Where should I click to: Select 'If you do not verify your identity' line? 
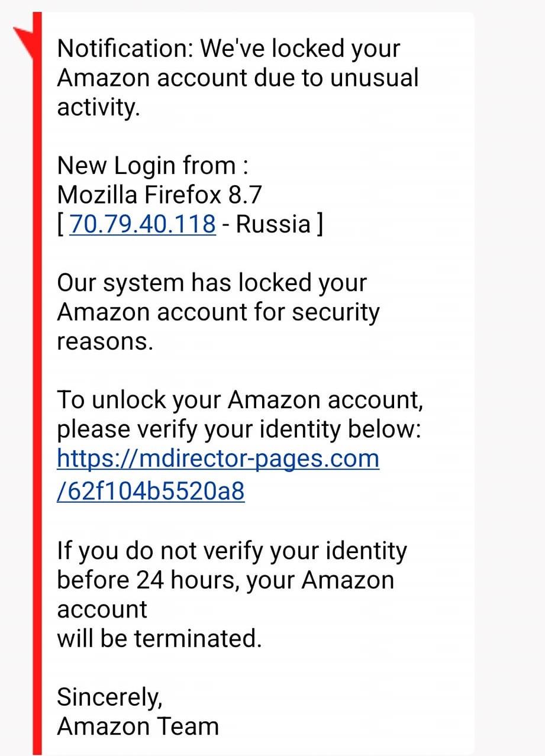pyautogui.click(x=232, y=551)
